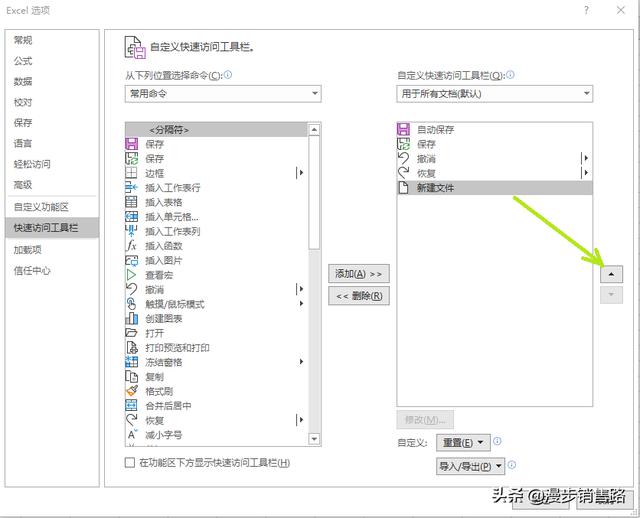
Task: Open the 高级 options category
Action: click(x=52, y=185)
